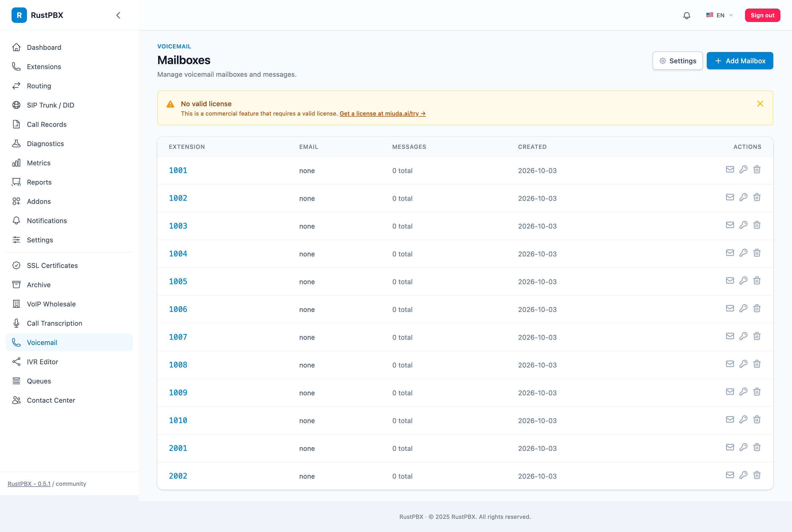Go to Dashboard in the sidebar
The image size is (792, 532).
coord(69,48)
